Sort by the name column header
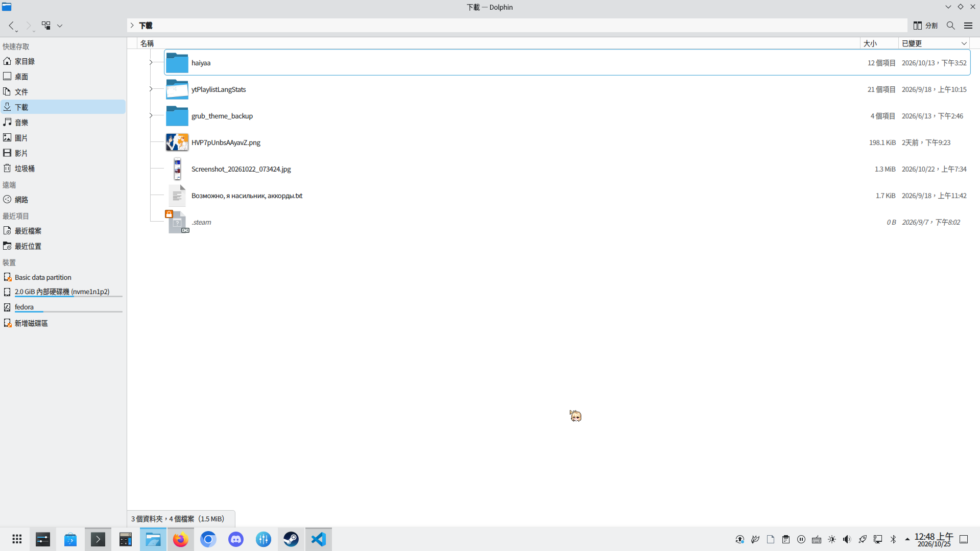Screen dimensions: 980x551 point(498,43)
